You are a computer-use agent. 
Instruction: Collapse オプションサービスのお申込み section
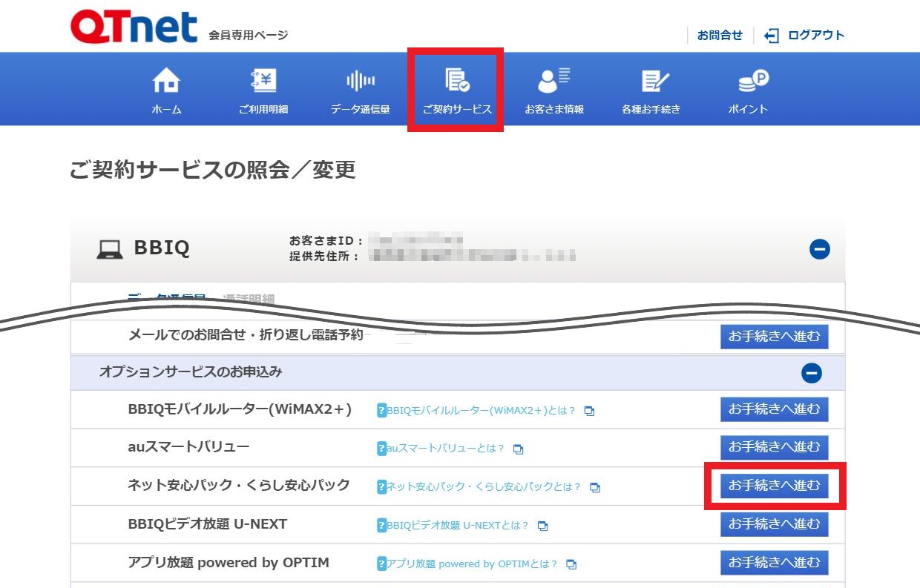(812, 373)
